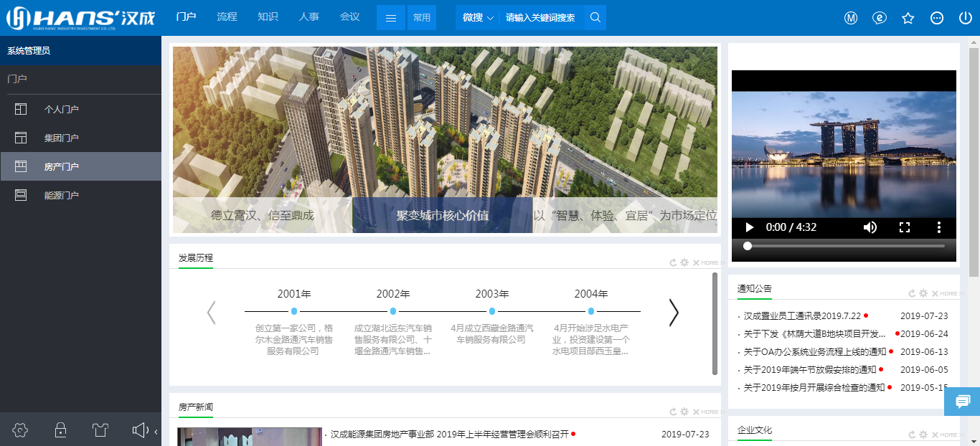Click the speaker announcement icon in the sidebar

tap(141, 430)
